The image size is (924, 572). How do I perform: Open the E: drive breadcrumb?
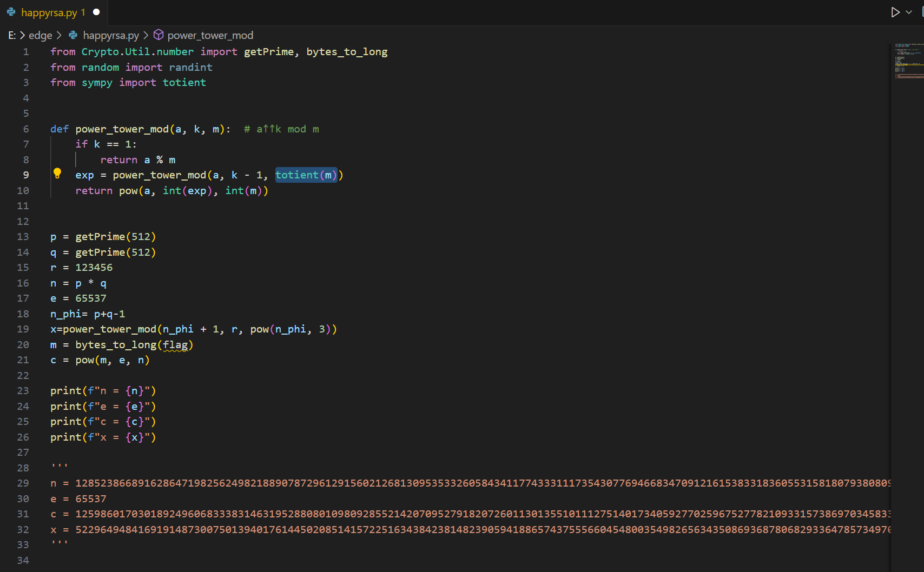[x=12, y=35]
